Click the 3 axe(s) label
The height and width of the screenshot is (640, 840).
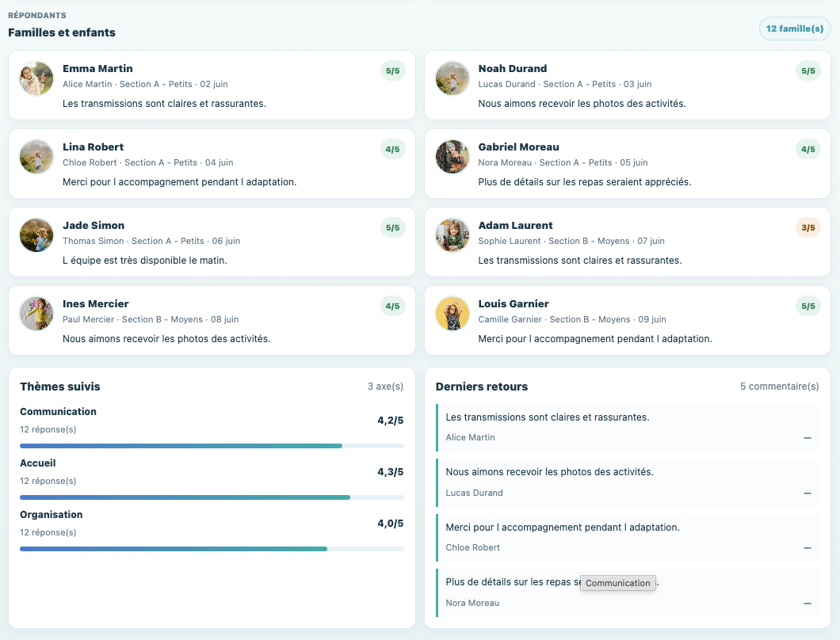coord(385,387)
